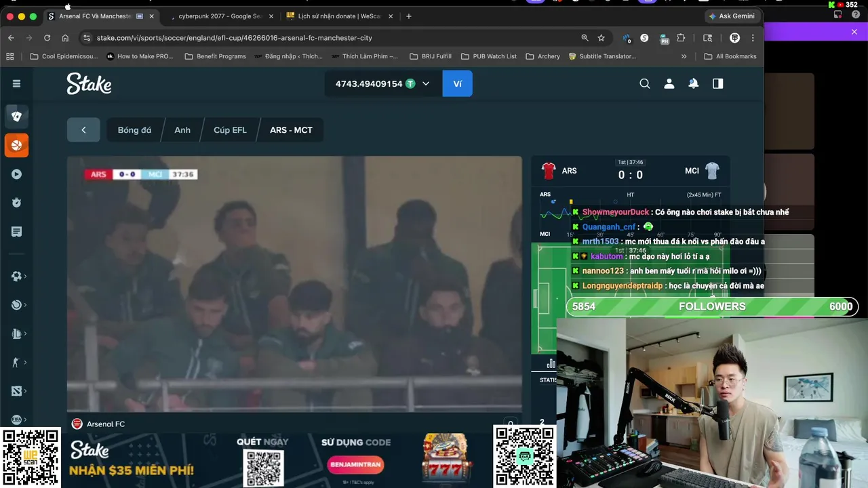Select the Cúp EFL breadcrumb
This screenshot has height=488, width=868.
[x=230, y=130]
